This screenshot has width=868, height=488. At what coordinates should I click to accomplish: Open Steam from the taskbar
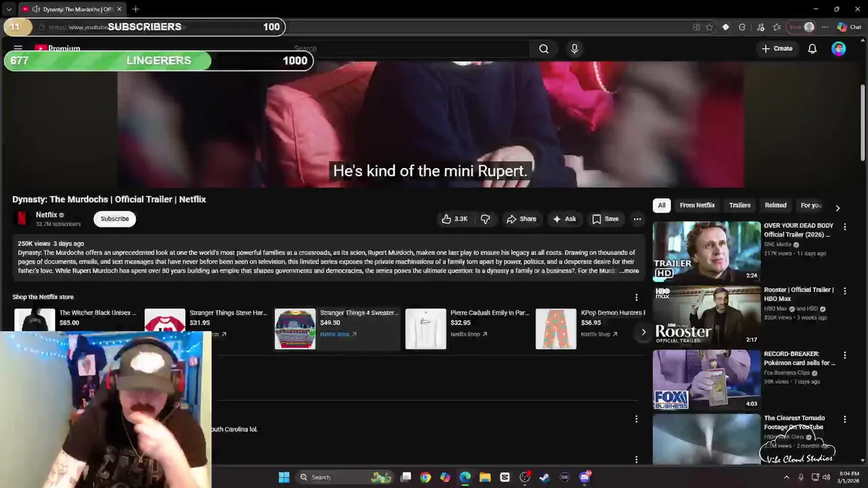pyautogui.click(x=544, y=477)
